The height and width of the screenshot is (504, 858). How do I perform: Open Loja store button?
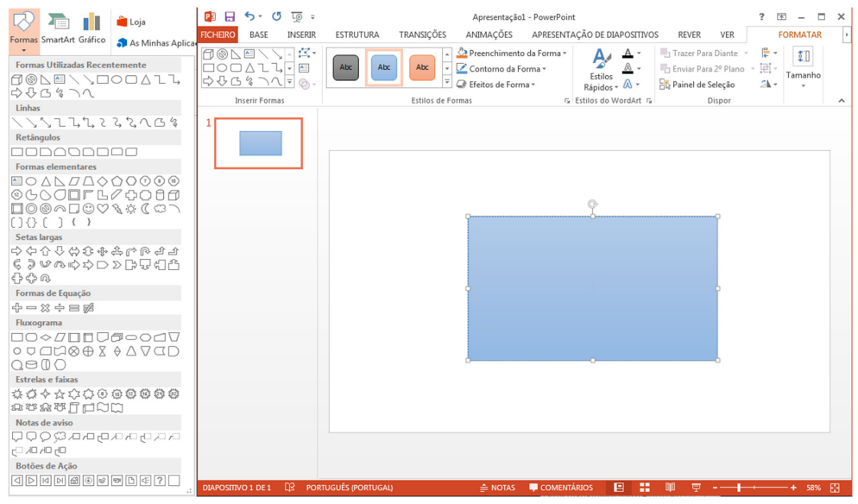130,22
